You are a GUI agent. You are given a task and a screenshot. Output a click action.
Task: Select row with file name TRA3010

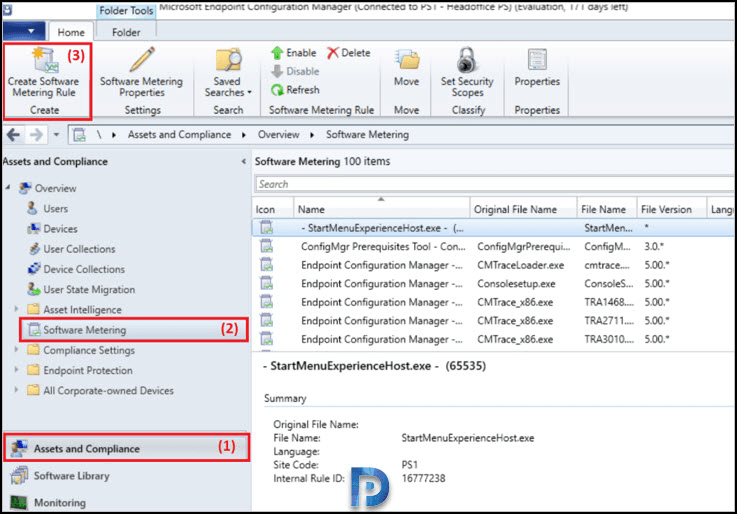(x=493, y=339)
